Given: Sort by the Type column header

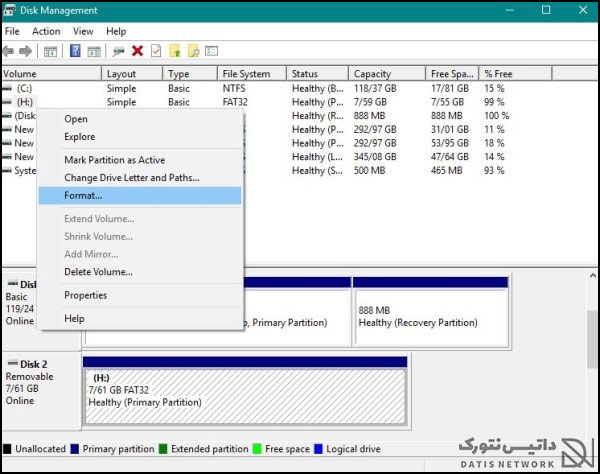Looking at the screenshot, I should tap(190, 73).
